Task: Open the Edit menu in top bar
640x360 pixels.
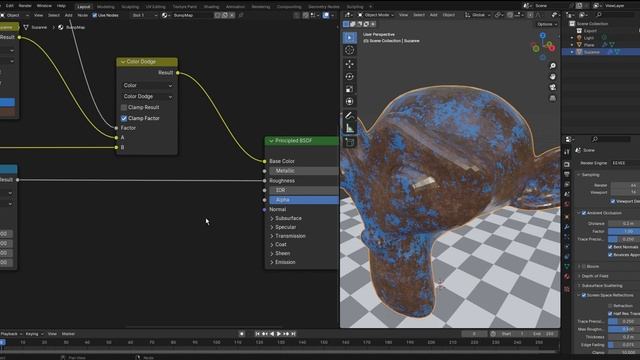Action: (x=10, y=6)
